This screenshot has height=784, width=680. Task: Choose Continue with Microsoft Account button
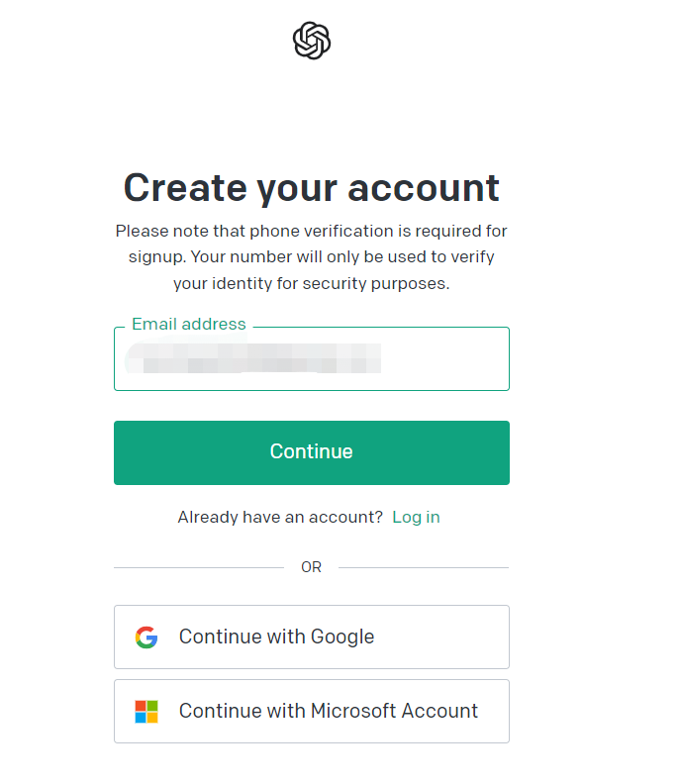pyautogui.click(x=312, y=711)
